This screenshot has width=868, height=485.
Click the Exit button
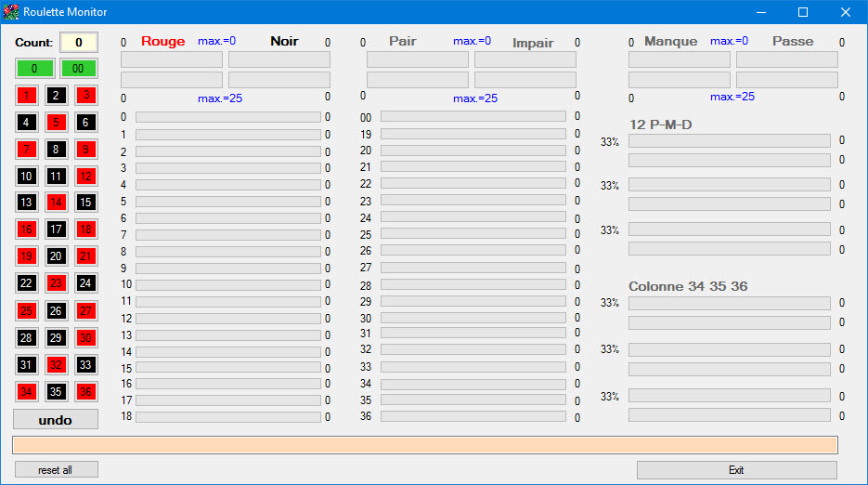(736, 470)
